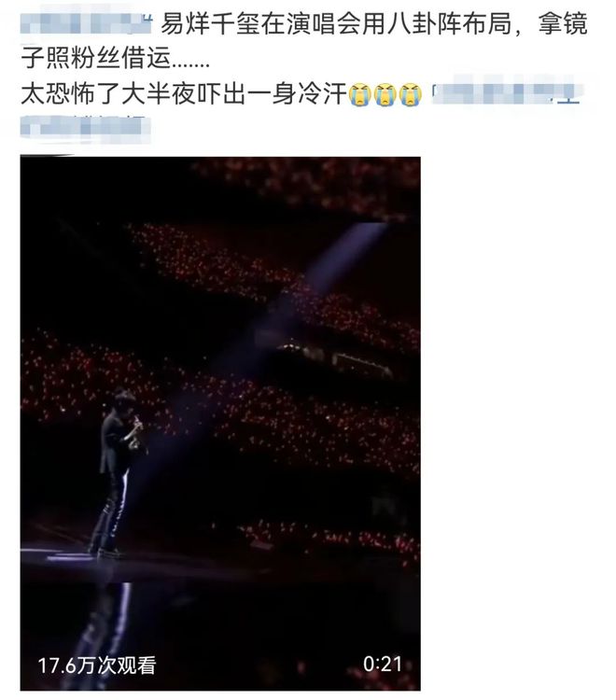Click the 0:21 video duration label
The width and height of the screenshot is (616, 700).
[x=382, y=665]
